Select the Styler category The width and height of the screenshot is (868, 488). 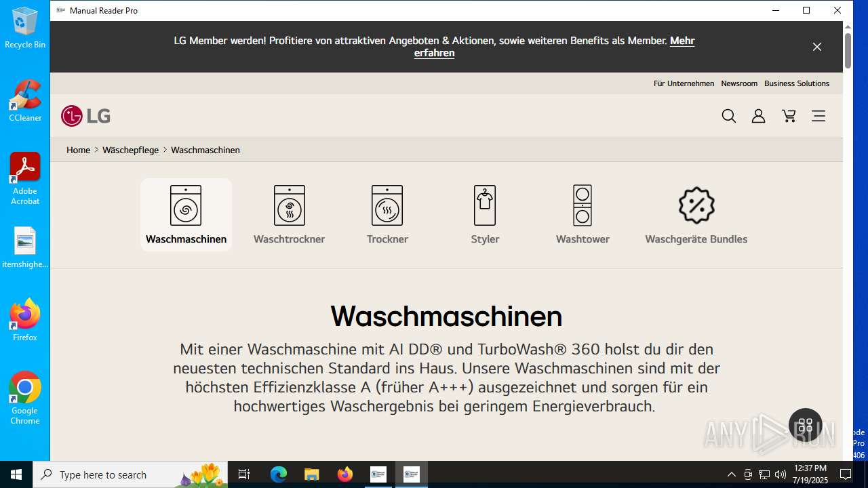coord(485,214)
